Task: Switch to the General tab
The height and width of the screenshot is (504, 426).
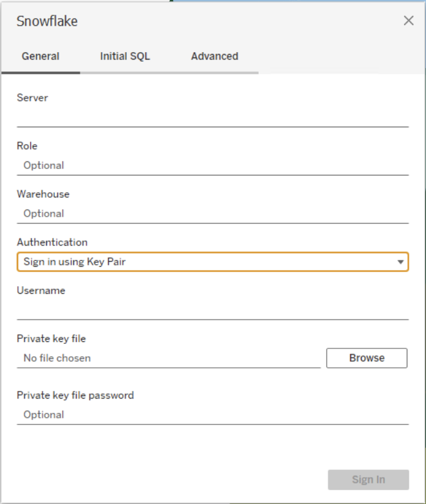Action: [x=41, y=57]
